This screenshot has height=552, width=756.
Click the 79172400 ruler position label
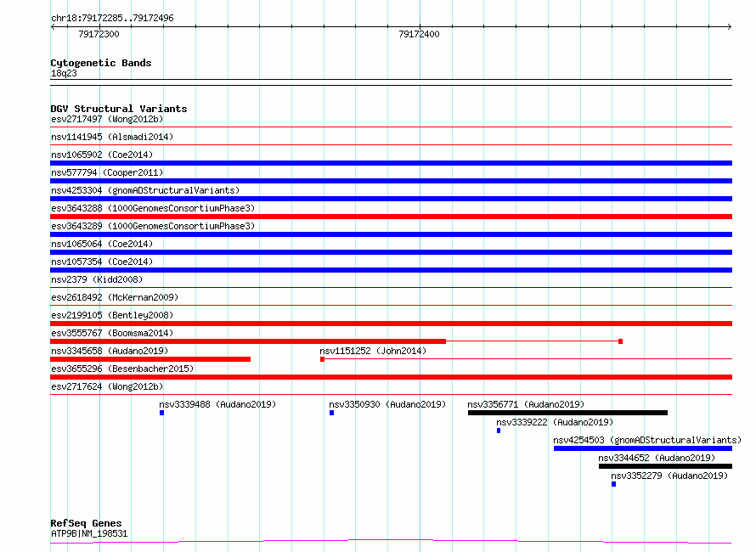click(419, 34)
